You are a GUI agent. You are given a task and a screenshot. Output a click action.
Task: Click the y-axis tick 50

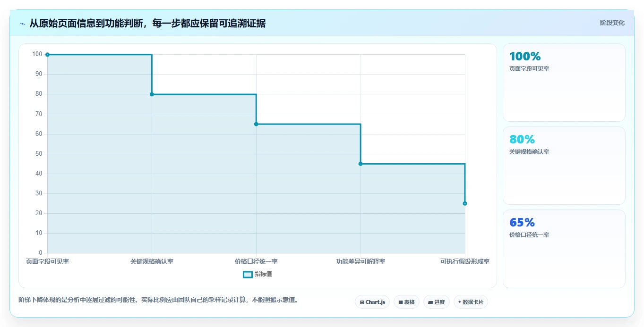pyautogui.click(x=39, y=154)
